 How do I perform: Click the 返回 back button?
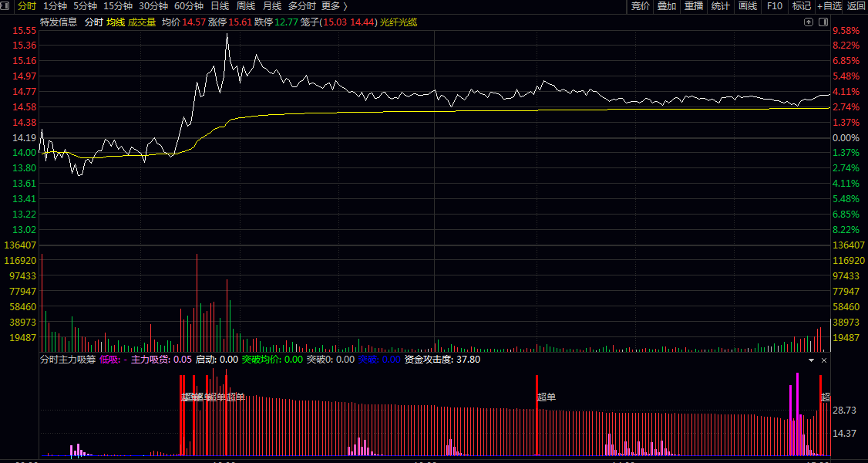[856, 6]
